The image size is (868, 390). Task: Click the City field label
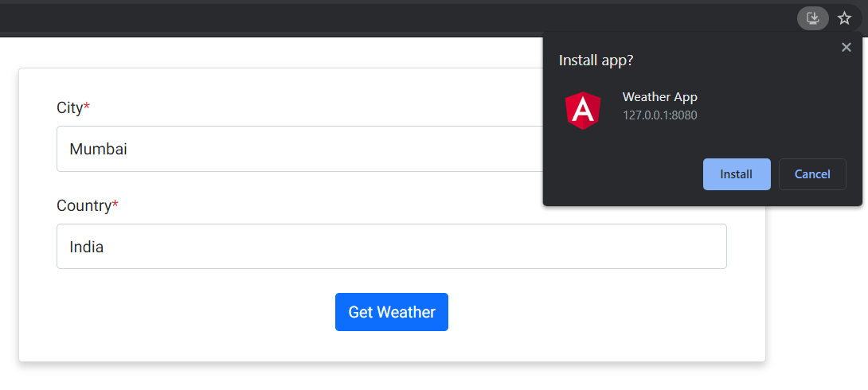click(70, 108)
